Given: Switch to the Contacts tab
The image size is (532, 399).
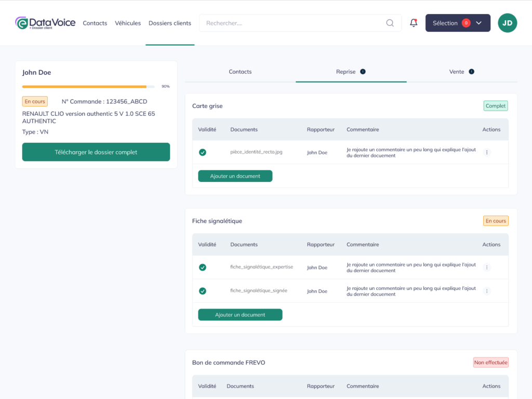Looking at the screenshot, I should point(240,72).
